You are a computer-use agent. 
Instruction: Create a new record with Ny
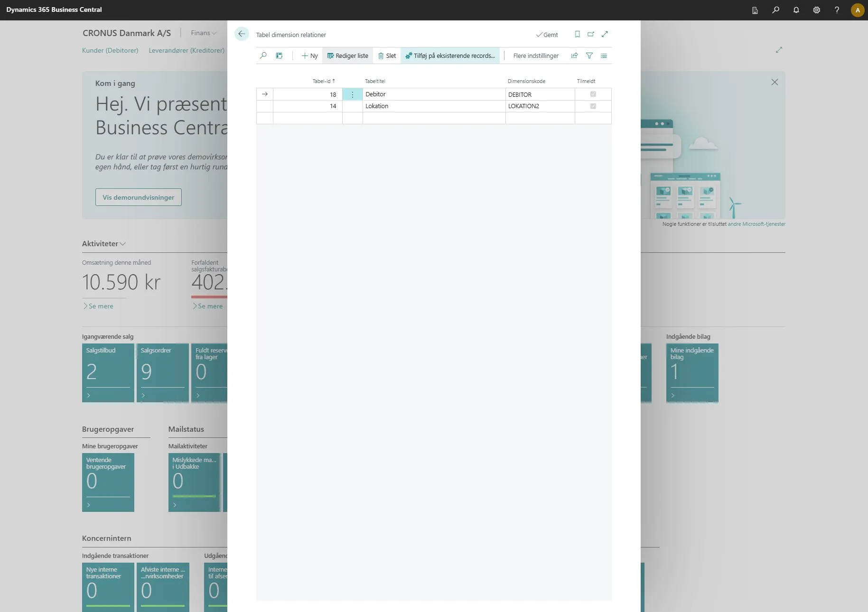point(309,56)
